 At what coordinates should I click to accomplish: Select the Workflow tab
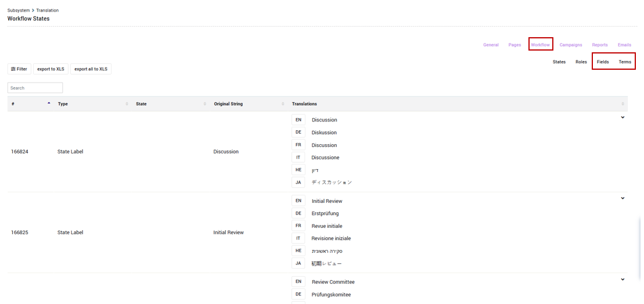tap(540, 45)
